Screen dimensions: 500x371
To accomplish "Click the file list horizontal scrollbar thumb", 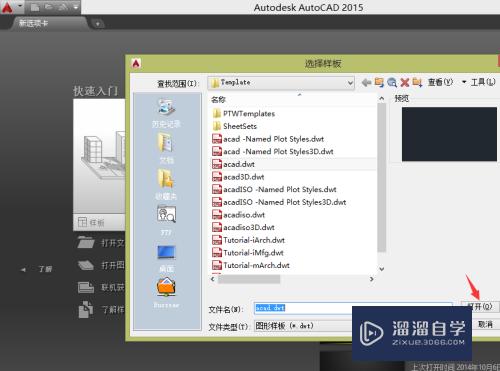I will coord(249,279).
